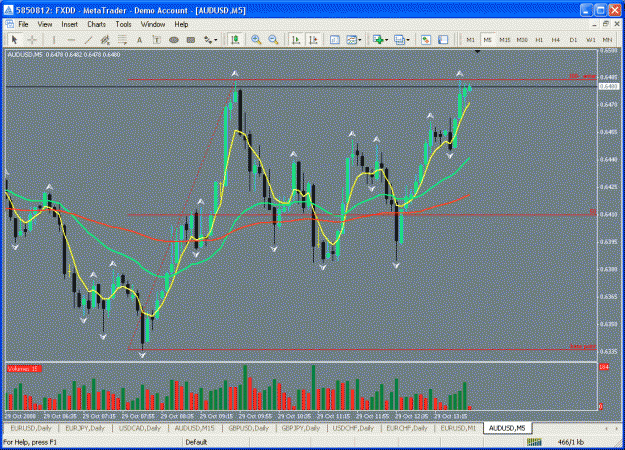The width and height of the screenshot is (625, 450).
Task: Switch to M1 timeframe
Action: click(x=470, y=40)
